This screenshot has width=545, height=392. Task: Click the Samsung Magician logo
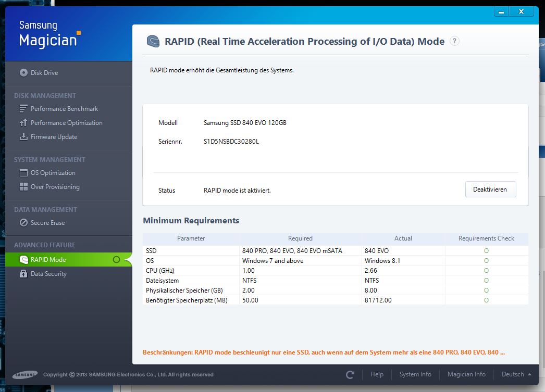click(x=49, y=34)
